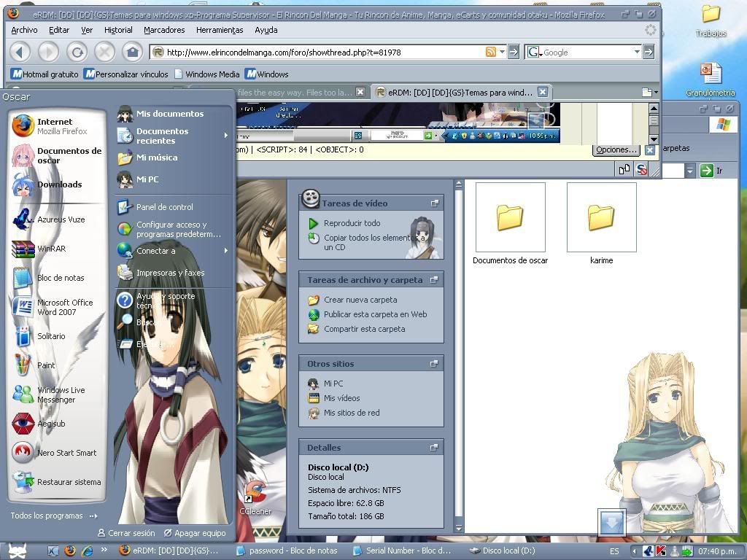This screenshot has height=560, width=747.
Task: Open Downloads pinned item
Action: (56, 184)
